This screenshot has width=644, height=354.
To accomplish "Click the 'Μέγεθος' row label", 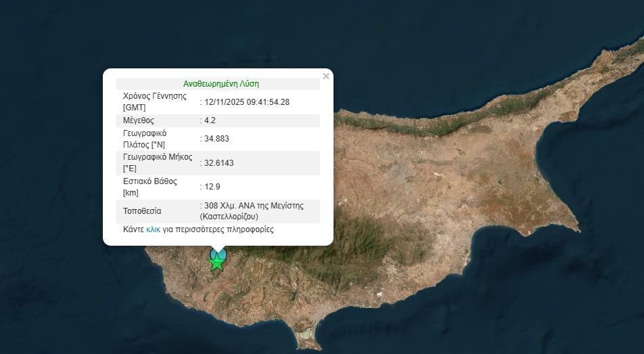I will [139, 120].
